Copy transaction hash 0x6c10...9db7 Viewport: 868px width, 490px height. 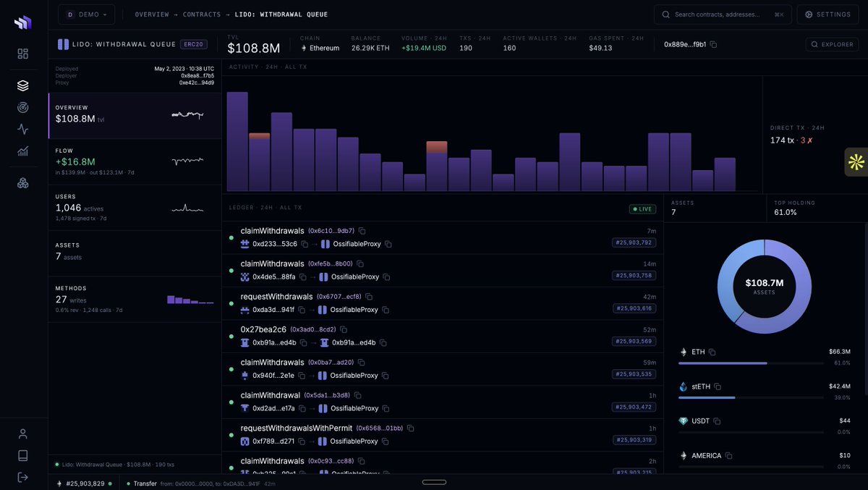[x=362, y=231]
